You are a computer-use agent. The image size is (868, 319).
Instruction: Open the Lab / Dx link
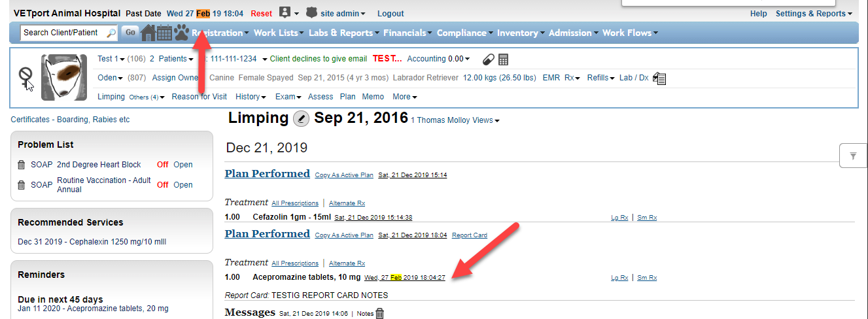(x=634, y=78)
